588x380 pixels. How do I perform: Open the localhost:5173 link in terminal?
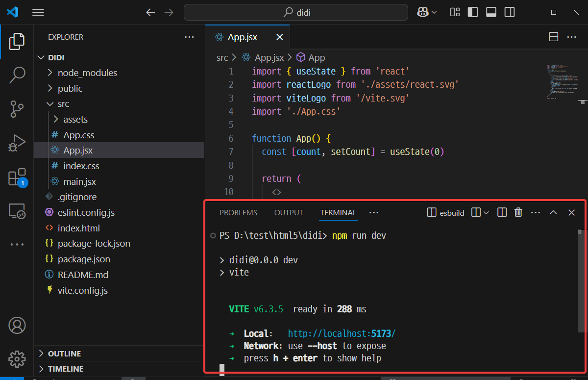341,333
